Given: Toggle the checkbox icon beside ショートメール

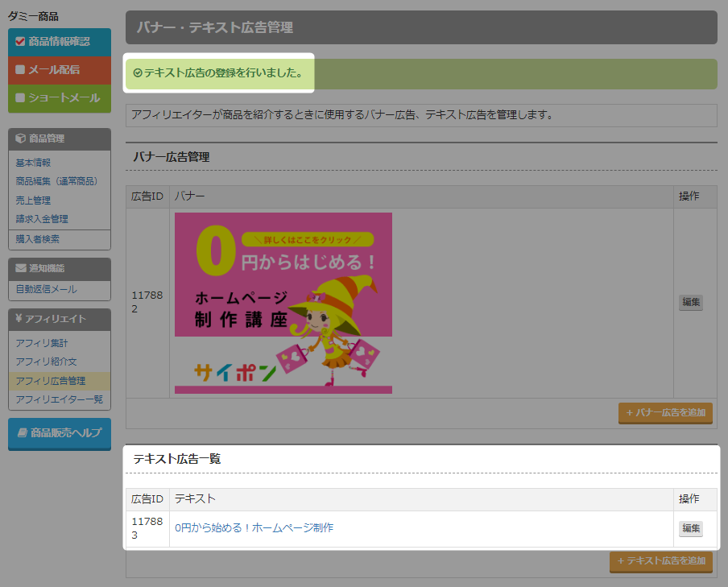Looking at the screenshot, I should (20, 97).
